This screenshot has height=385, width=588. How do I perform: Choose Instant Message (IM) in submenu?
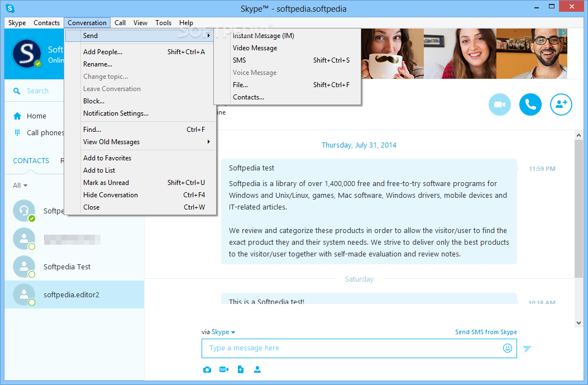288,36
